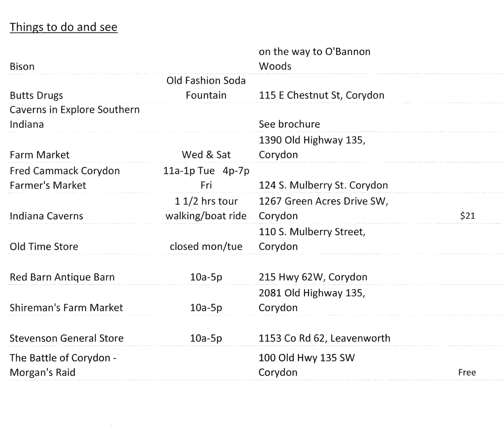This screenshot has width=504, height=437.
Task: Click the Old Time Store name
Action: [x=44, y=247]
